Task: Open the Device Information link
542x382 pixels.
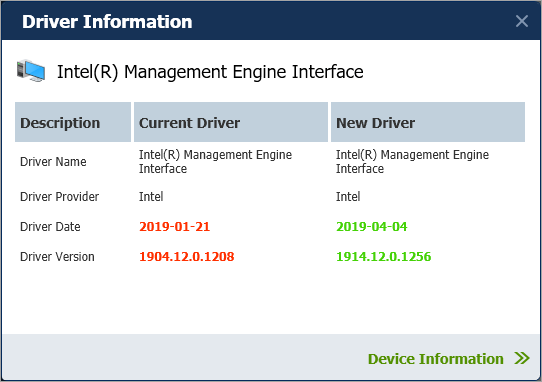Action: click(436, 359)
